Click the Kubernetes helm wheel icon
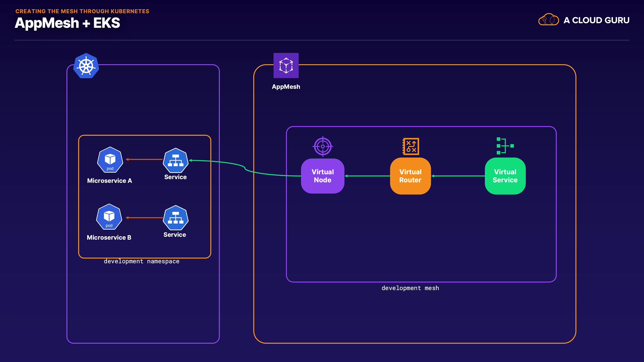Viewport: 644px width, 362px height. tap(86, 66)
